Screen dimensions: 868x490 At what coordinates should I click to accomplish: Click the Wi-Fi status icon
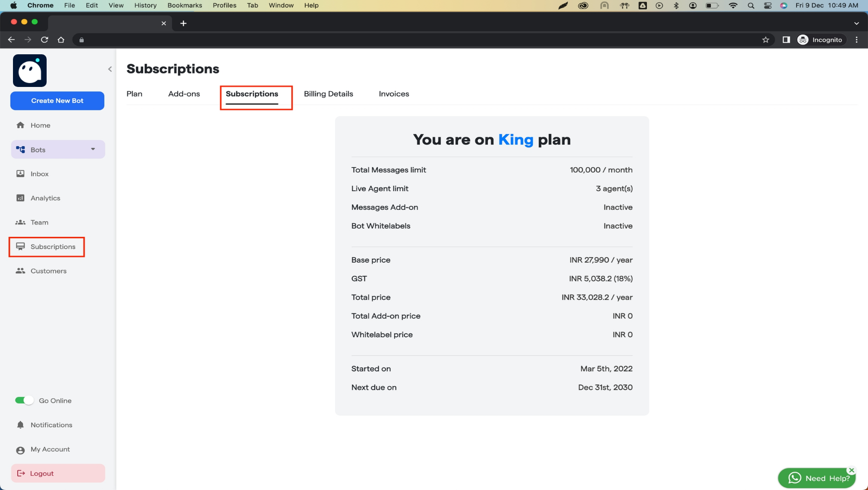pos(733,5)
